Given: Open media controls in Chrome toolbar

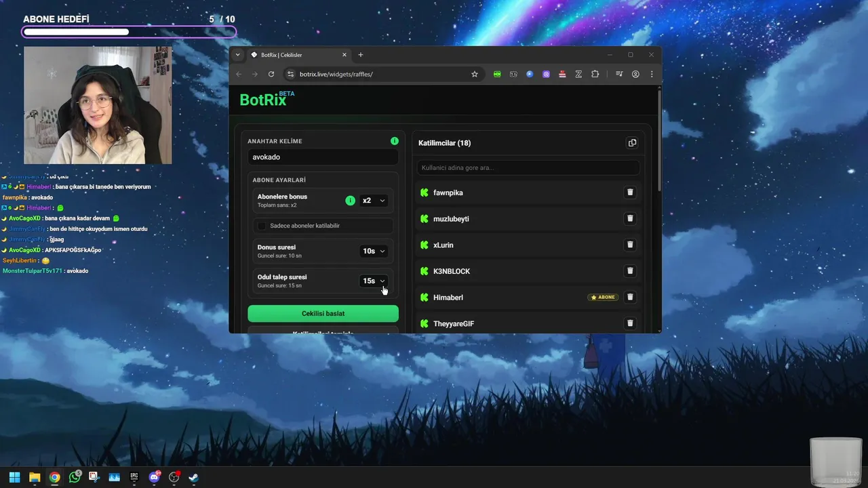Looking at the screenshot, I should (619, 74).
